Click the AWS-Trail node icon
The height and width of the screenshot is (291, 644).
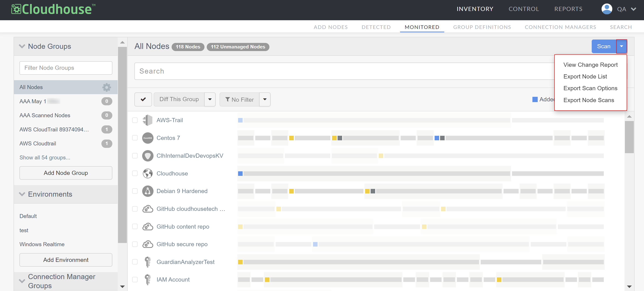147,120
